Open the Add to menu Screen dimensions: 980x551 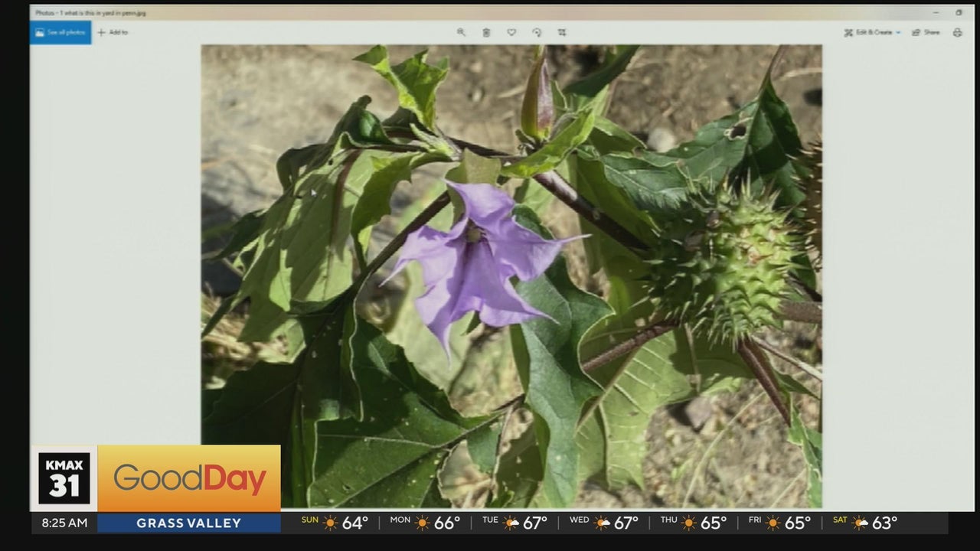(113, 32)
